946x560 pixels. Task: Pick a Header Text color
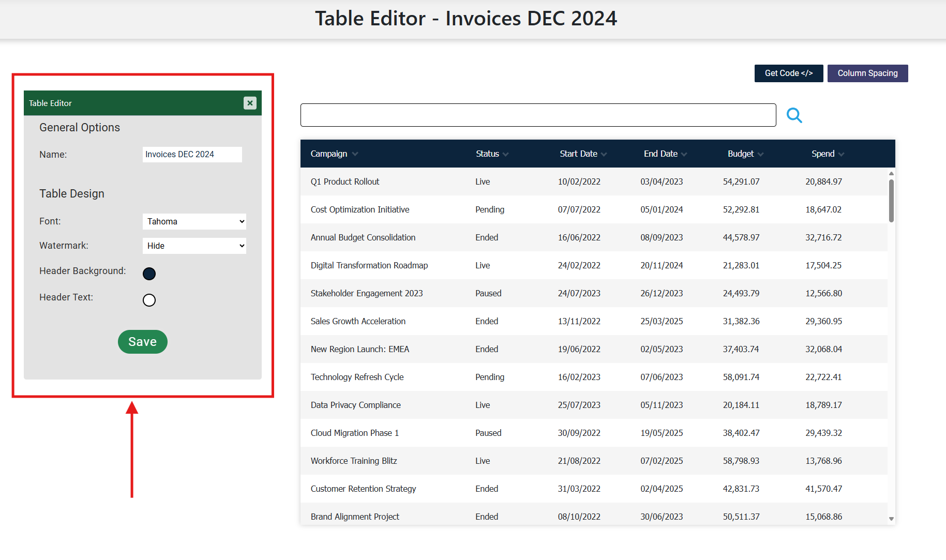149,300
